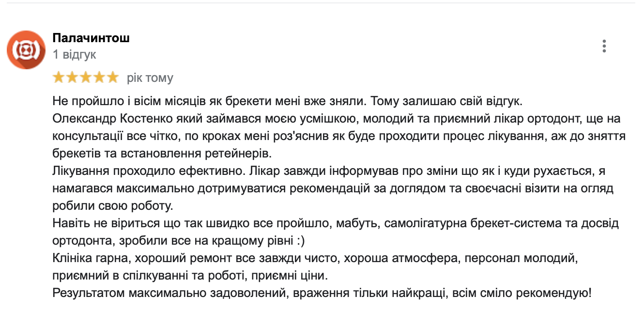
Task: Click the first rating star
Action: point(59,78)
